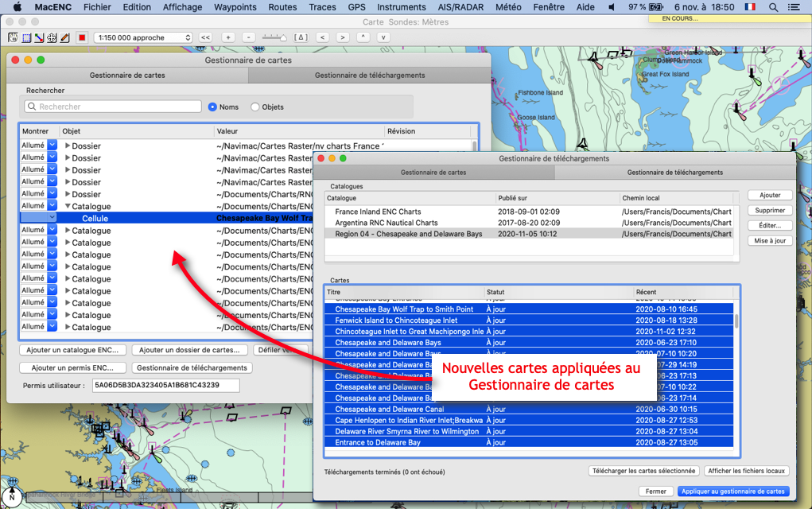Click Ajouter un dossier de cartes button
This screenshot has width=812, height=509.
[x=189, y=350]
